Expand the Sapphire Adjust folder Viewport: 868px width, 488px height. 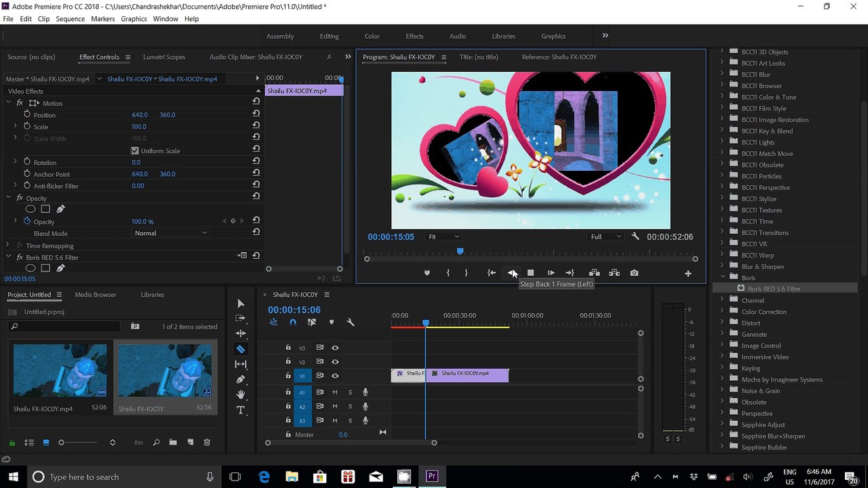click(722, 424)
